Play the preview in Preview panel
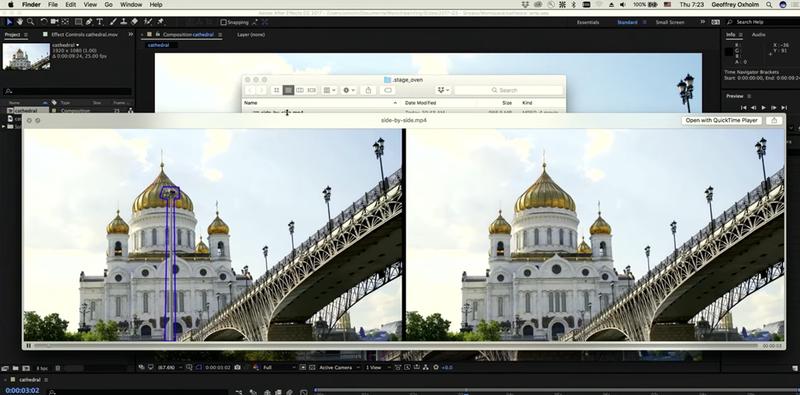800x395 pixels. click(x=763, y=108)
